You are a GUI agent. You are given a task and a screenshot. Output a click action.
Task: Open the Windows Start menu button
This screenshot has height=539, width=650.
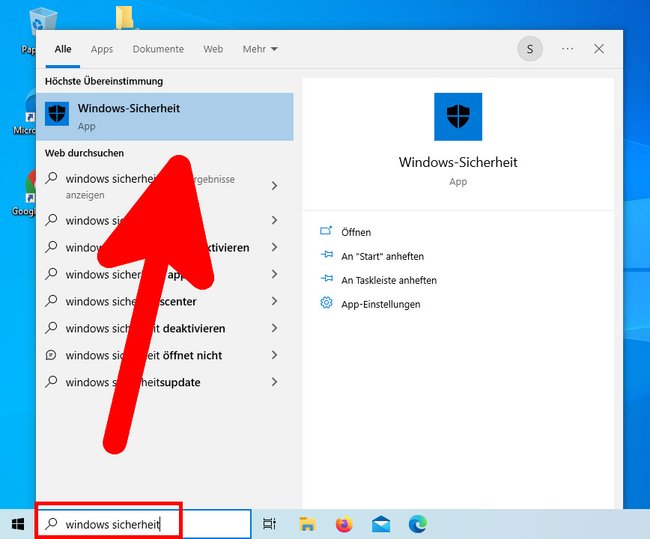point(18,524)
